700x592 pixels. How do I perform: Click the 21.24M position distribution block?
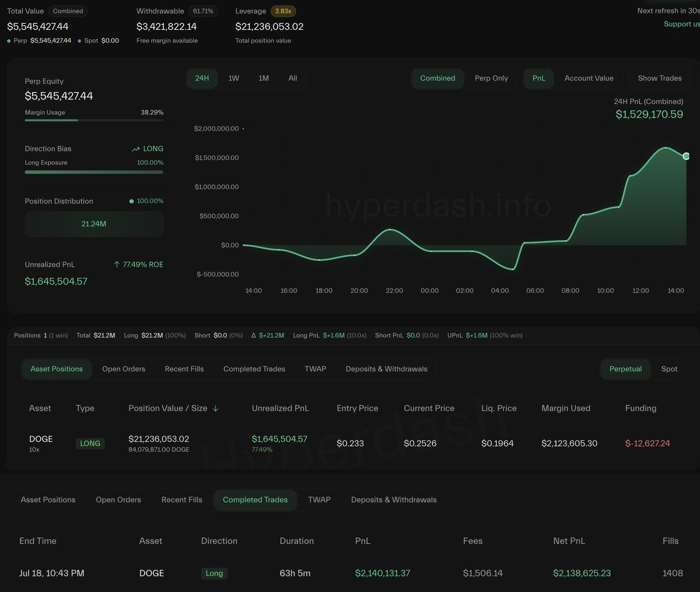coord(94,224)
